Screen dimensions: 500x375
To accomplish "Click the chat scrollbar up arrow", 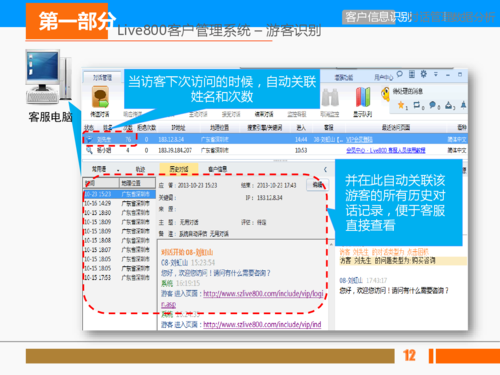I will pyautogui.click(x=331, y=244).
